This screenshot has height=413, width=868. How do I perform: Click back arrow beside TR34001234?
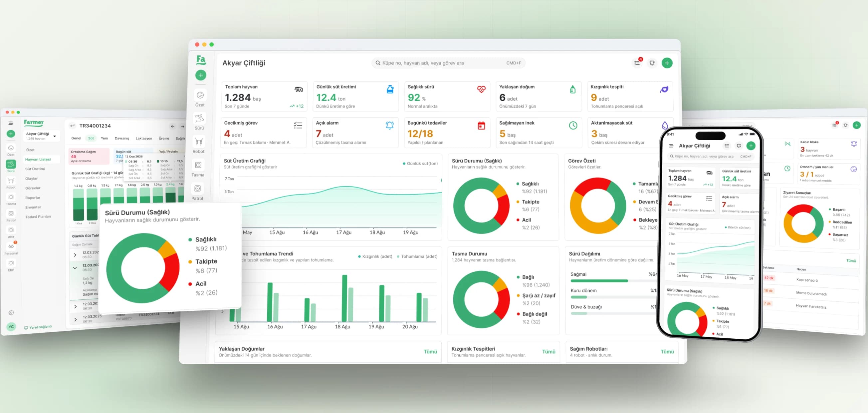[72, 126]
